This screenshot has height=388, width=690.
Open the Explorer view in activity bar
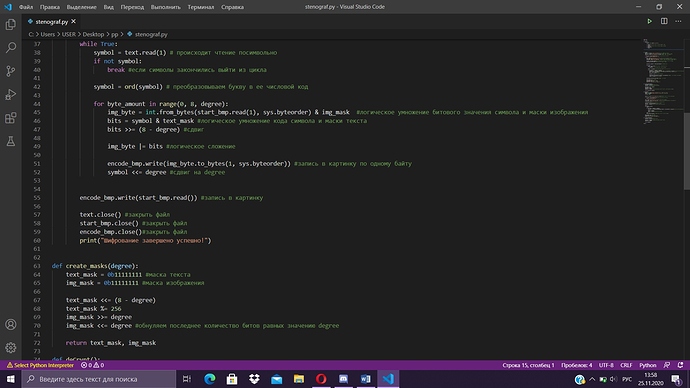point(11,24)
